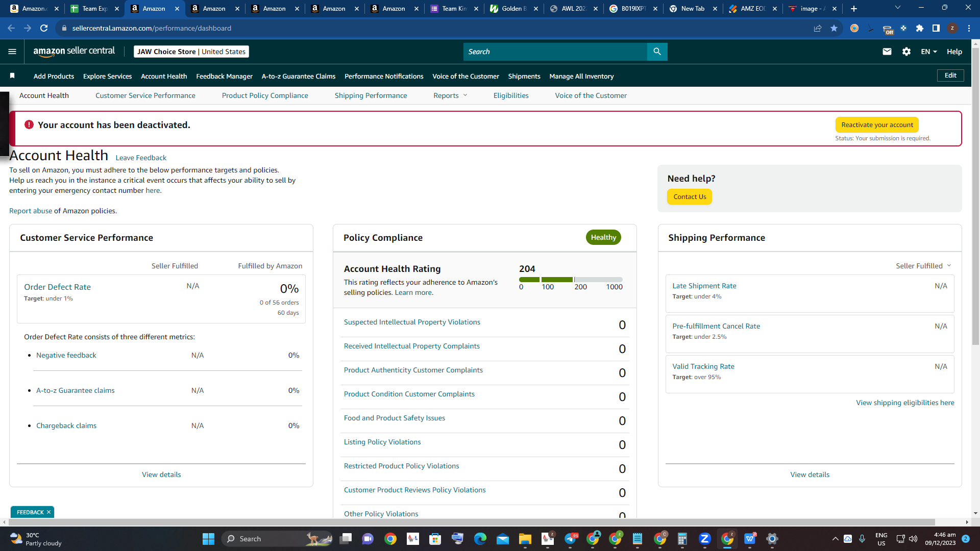Click the Contact Us button
The height and width of the screenshot is (551, 980).
(x=690, y=196)
